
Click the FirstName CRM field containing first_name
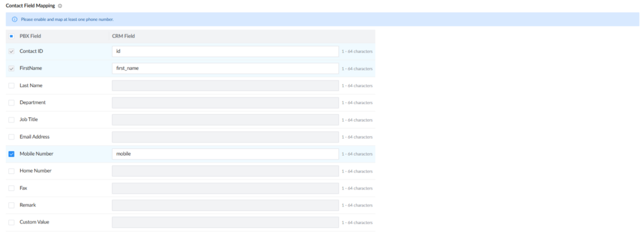coord(225,68)
